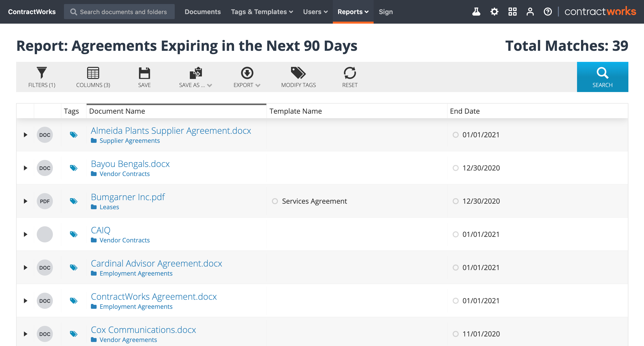The width and height of the screenshot is (644, 346).
Task: Click the Reset refresh icon
Action: (350, 73)
